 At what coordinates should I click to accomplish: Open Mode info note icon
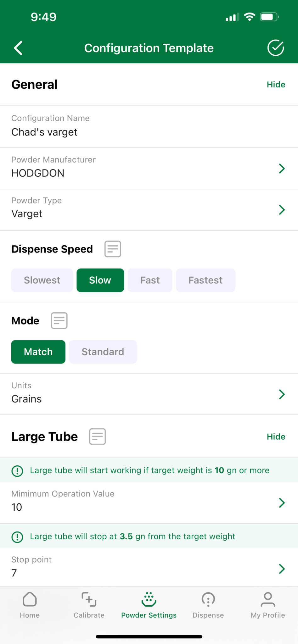click(59, 321)
